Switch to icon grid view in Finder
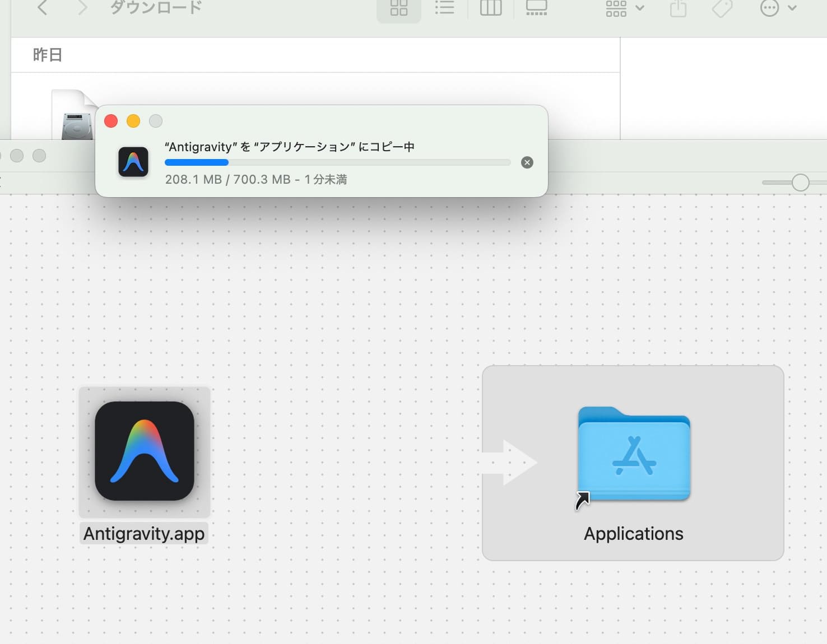Screen dimensions: 827x644 (x=398, y=8)
